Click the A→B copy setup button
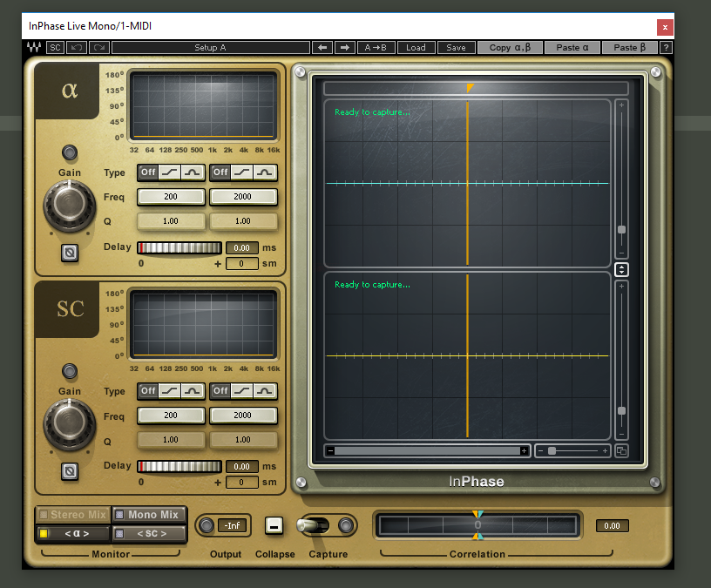This screenshot has width=711, height=588. (x=376, y=48)
